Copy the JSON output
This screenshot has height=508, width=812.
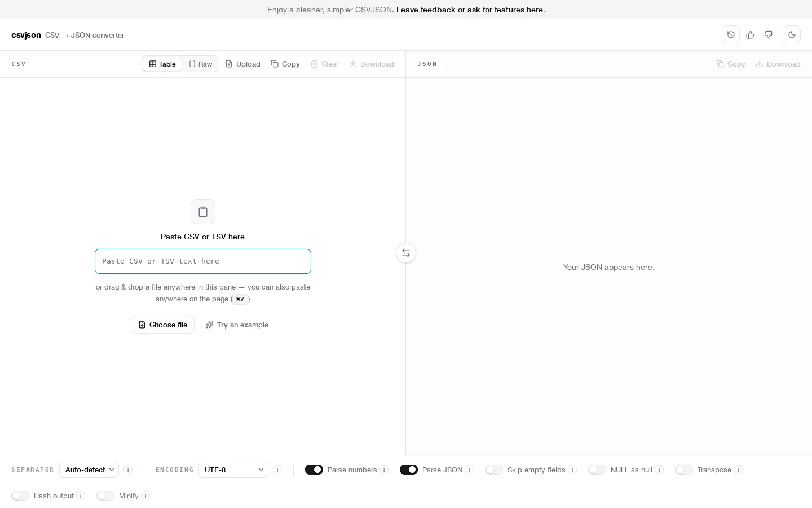coord(731,64)
